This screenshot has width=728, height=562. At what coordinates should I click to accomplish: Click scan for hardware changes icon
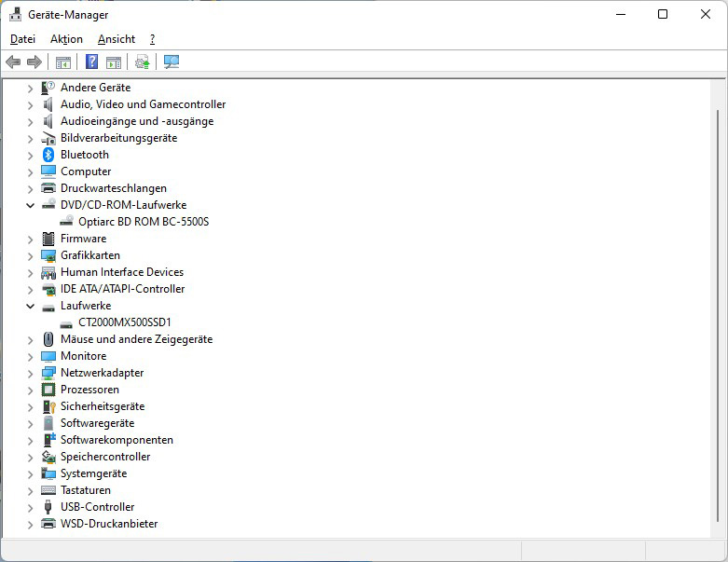point(172,62)
